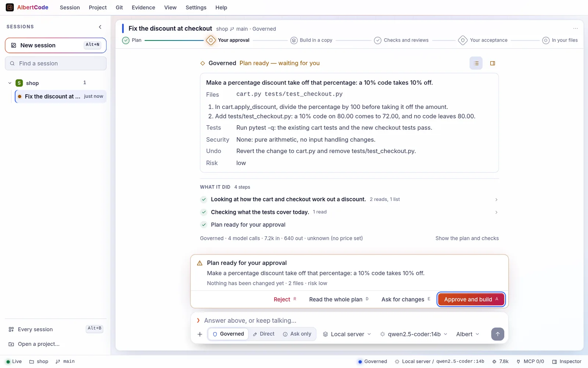Select the Fix the discount session
Viewport: 588px width, 368px height.
point(61,96)
